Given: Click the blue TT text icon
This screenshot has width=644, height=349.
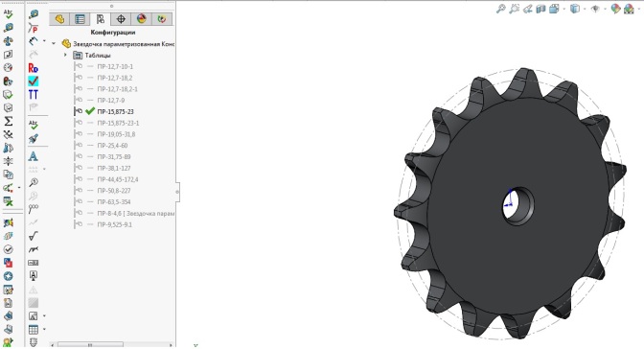Looking at the screenshot, I should pos(34,95).
